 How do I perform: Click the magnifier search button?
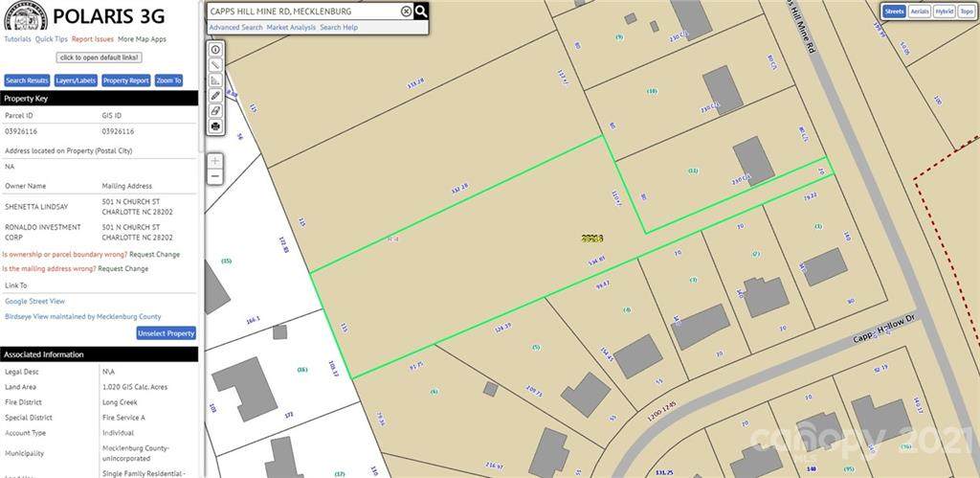click(x=421, y=11)
